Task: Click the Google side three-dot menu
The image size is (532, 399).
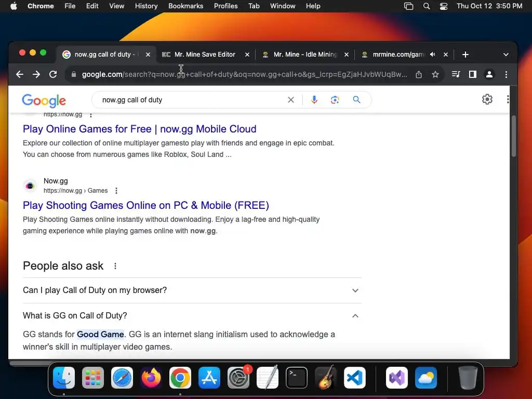Action: 508,99
